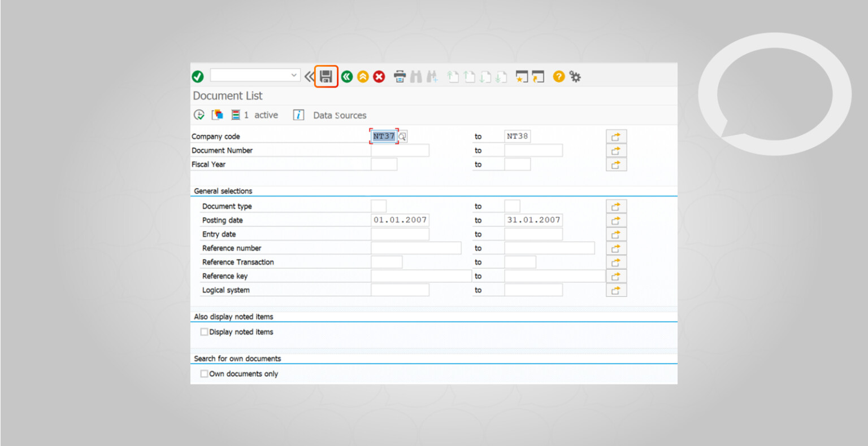Image resolution: width=868 pixels, height=446 pixels.
Task: Click the yellow Exit up-arrow icon
Action: coord(363,77)
